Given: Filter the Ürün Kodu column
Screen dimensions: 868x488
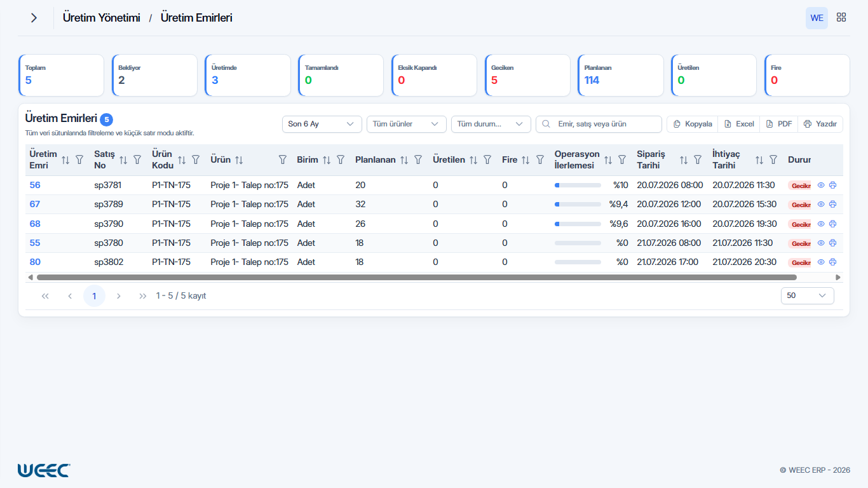Looking at the screenshot, I should (x=196, y=160).
